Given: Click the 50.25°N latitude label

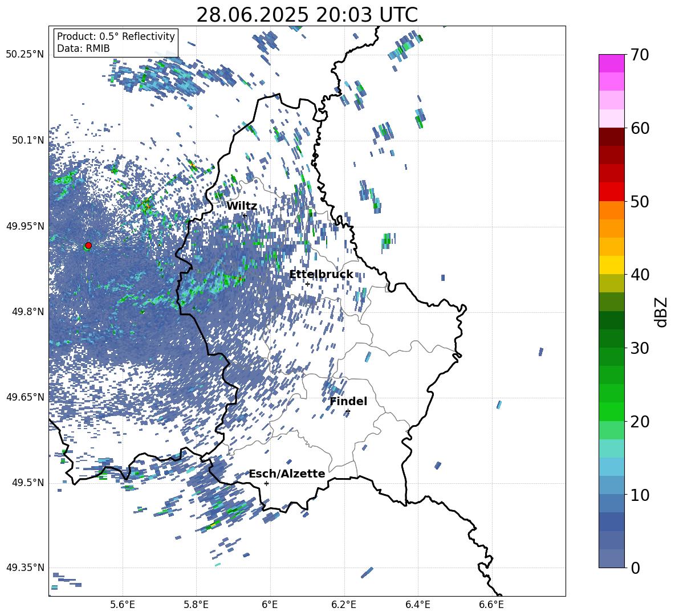Looking at the screenshot, I should click(x=25, y=55).
